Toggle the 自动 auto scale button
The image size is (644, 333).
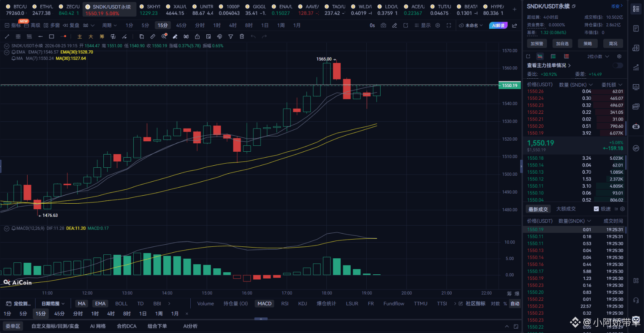click(515, 303)
